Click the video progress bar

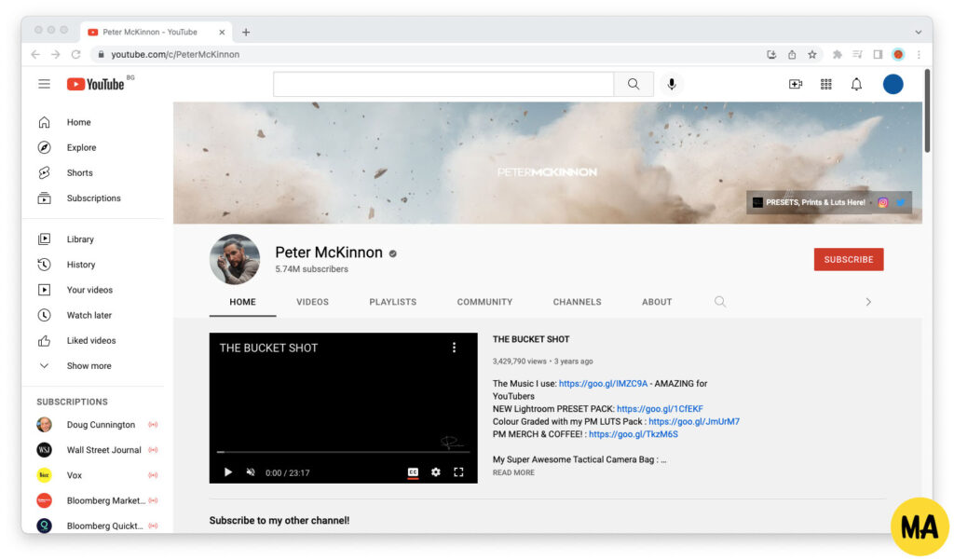pyautogui.click(x=343, y=452)
